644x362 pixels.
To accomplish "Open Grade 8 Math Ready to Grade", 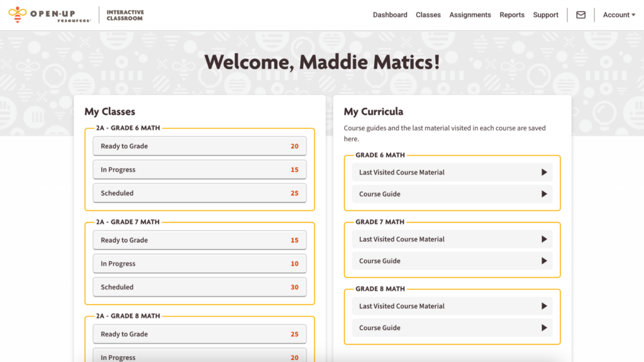I will pos(199,334).
